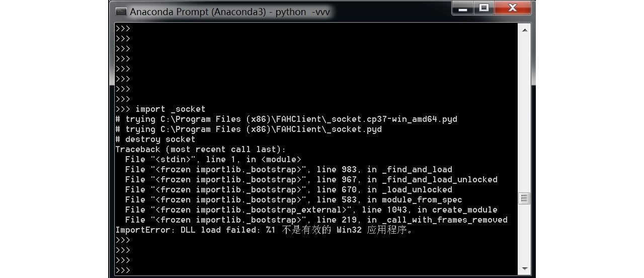
Task: Click the line mentioning create_module
Action: point(311,210)
